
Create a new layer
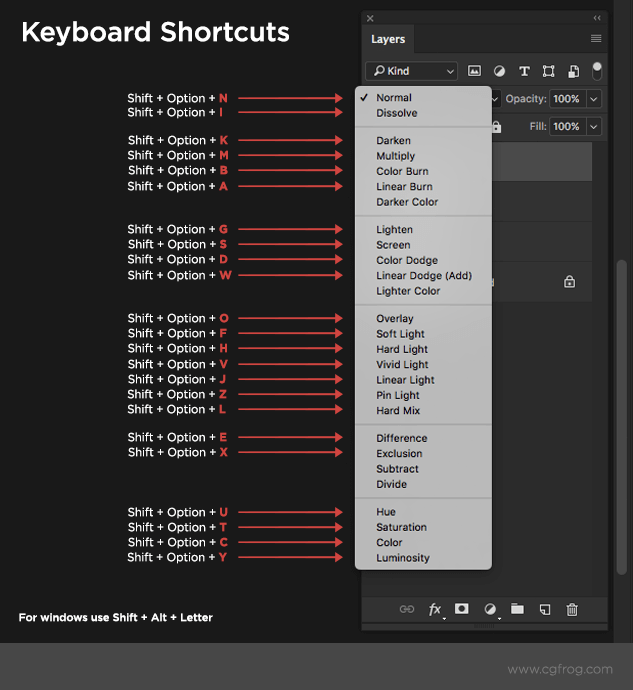pos(545,609)
